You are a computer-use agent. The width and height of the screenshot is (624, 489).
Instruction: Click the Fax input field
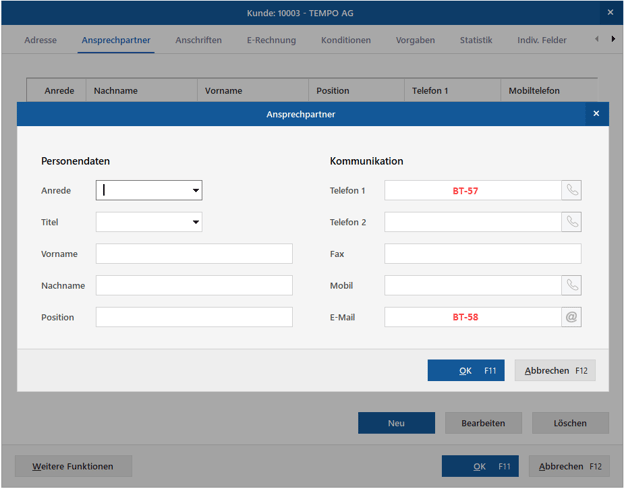(x=482, y=254)
